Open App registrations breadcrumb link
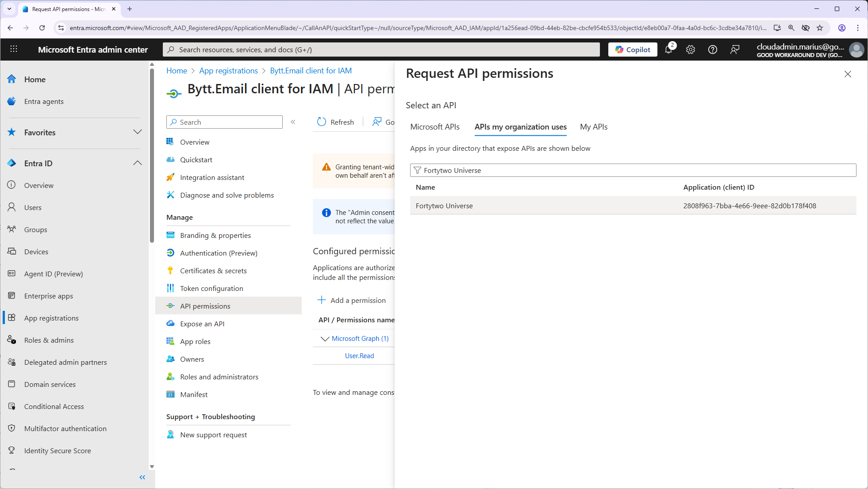Screen dimensions: 868x489 [228, 71]
